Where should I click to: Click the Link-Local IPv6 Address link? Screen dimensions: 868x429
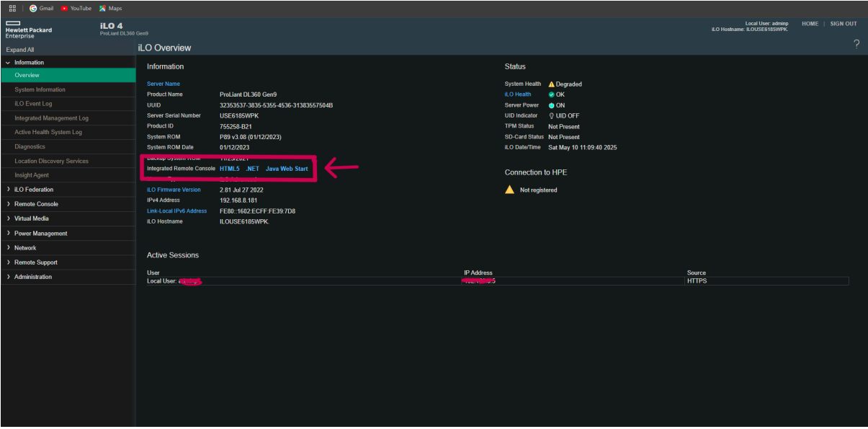pos(177,211)
